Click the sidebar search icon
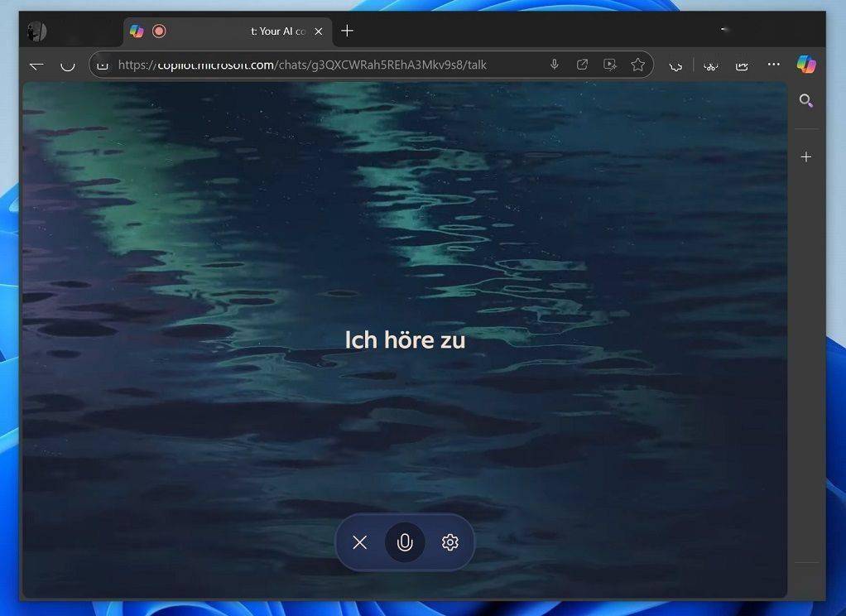This screenshot has height=616, width=846. [805, 101]
